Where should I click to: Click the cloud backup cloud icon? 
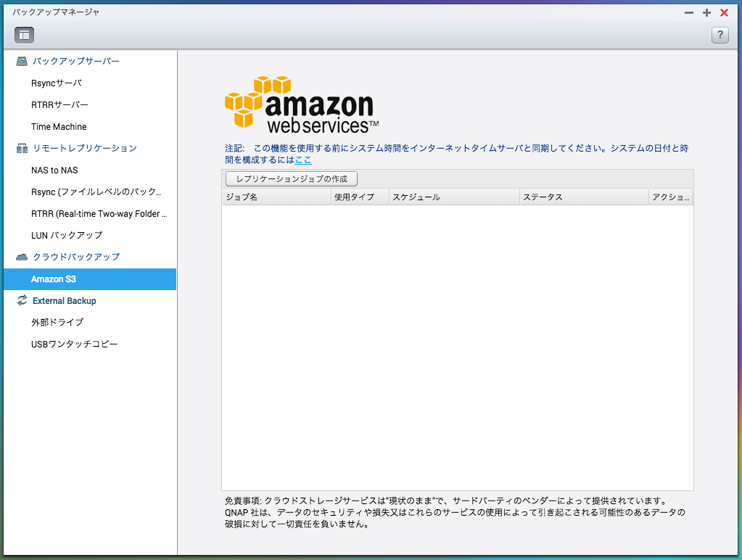point(22,258)
